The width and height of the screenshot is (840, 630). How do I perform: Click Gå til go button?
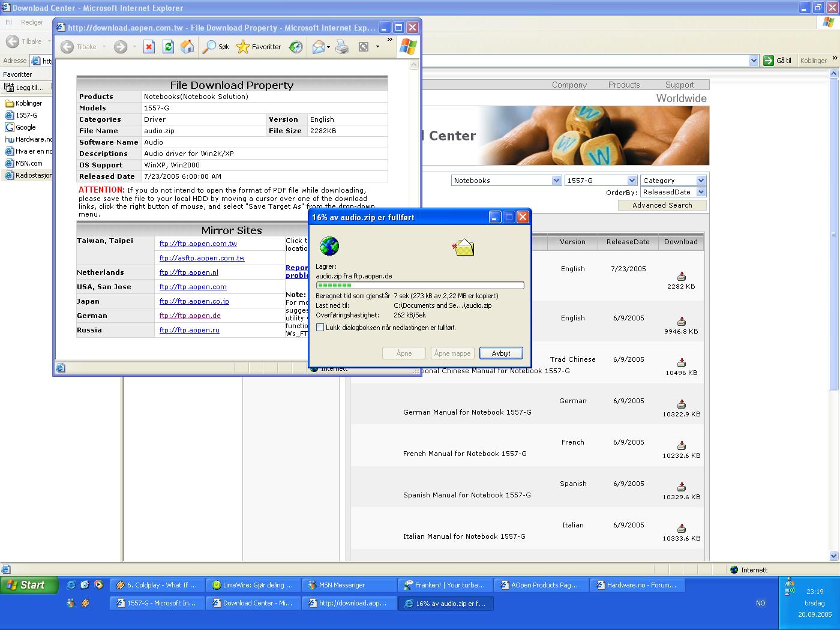tap(778, 61)
